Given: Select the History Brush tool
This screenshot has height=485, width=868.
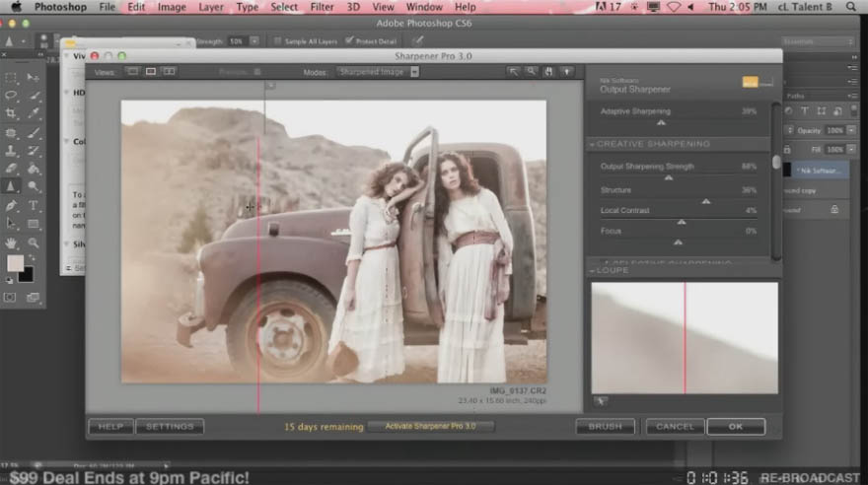Looking at the screenshot, I should [34, 151].
